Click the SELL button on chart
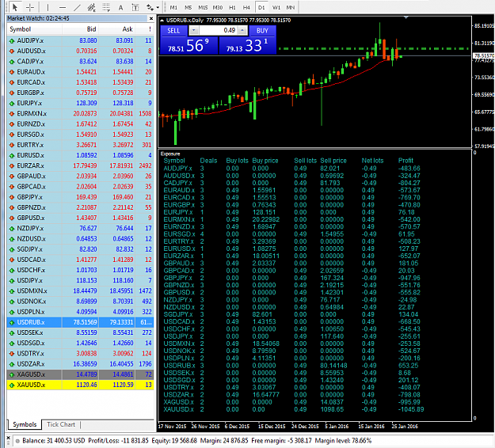The image size is (495, 448). (173, 31)
